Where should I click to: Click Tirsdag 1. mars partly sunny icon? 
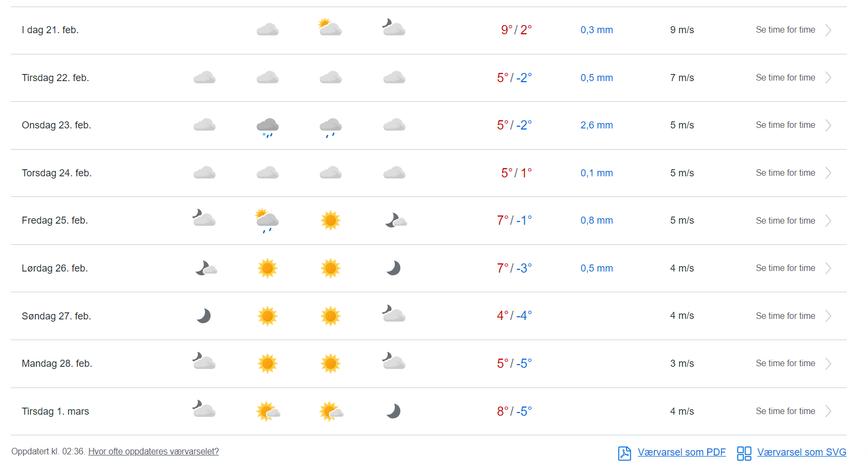pos(268,411)
